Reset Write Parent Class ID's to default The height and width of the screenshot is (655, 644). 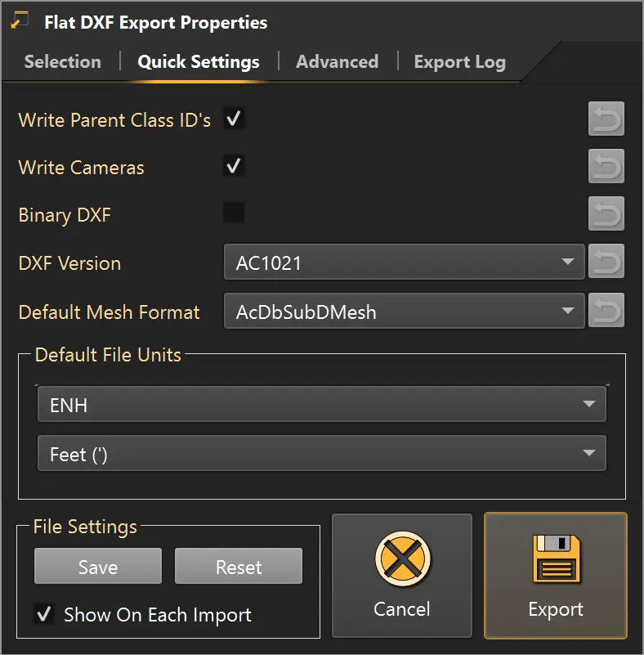click(x=606, y=119)
